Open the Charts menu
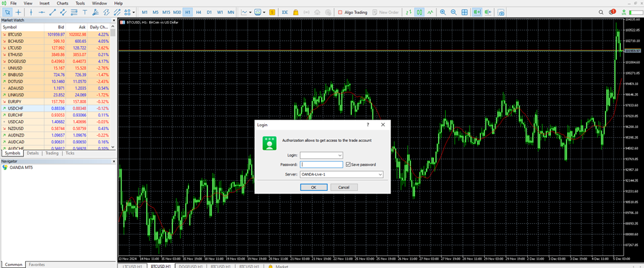644x268 pixels. 62,3
